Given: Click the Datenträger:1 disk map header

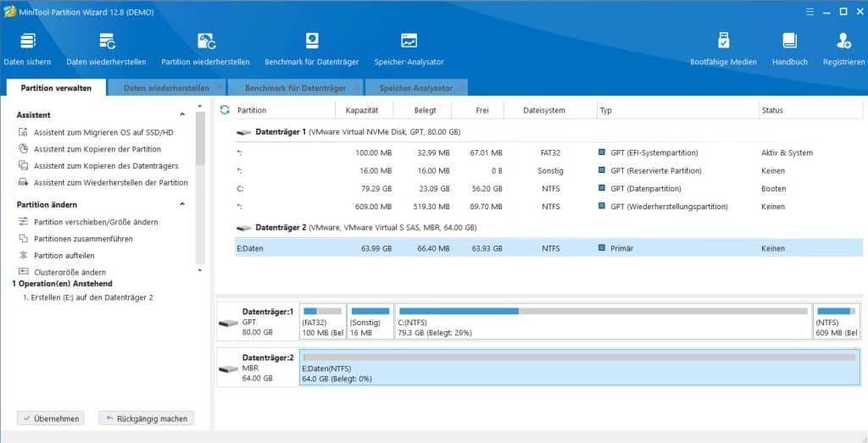Looking at the screenshot, I should pyautogui.click(x=258, y=321).
